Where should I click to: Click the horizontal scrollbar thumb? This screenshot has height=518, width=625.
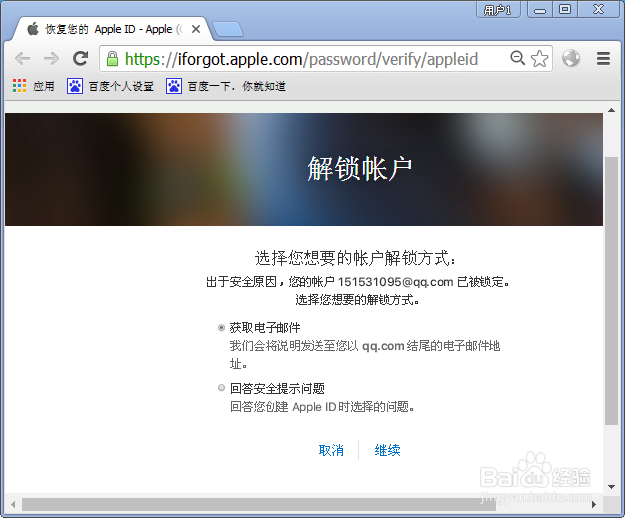point(259,504)
